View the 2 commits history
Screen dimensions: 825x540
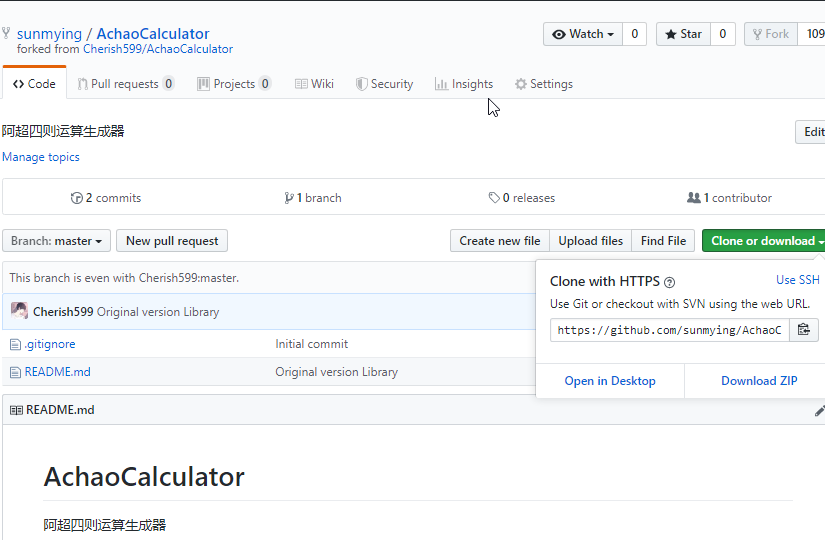pyautogui.click(x=106, y=198)
